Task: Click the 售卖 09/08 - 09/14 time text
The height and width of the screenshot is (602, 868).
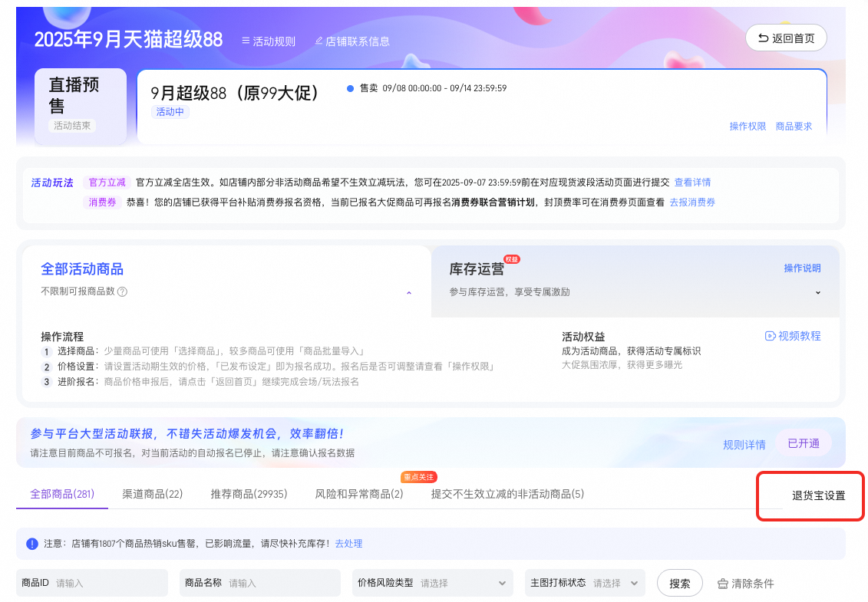Action: (433, 88)
